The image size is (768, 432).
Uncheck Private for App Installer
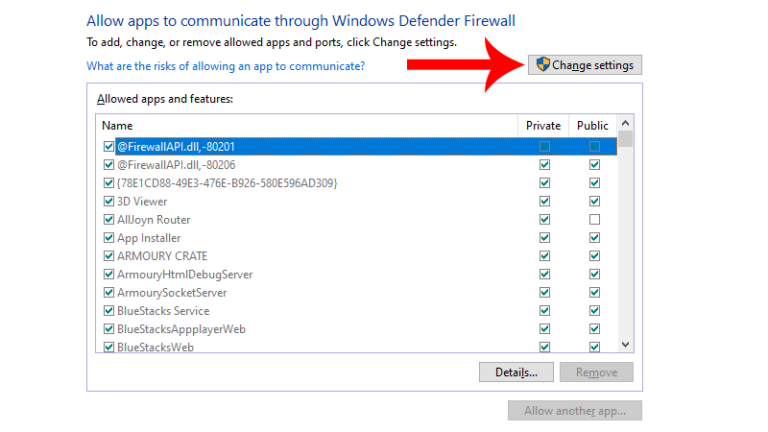[x=544, y=238]
